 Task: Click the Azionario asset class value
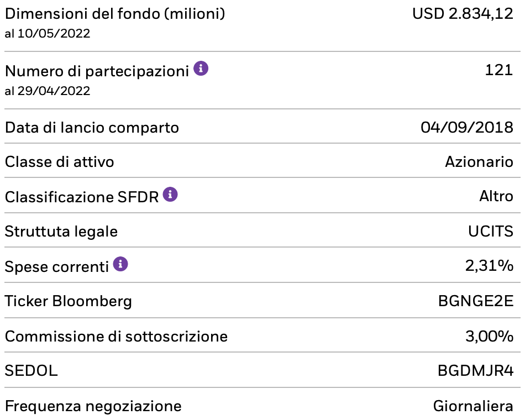(x=479, y=162)
